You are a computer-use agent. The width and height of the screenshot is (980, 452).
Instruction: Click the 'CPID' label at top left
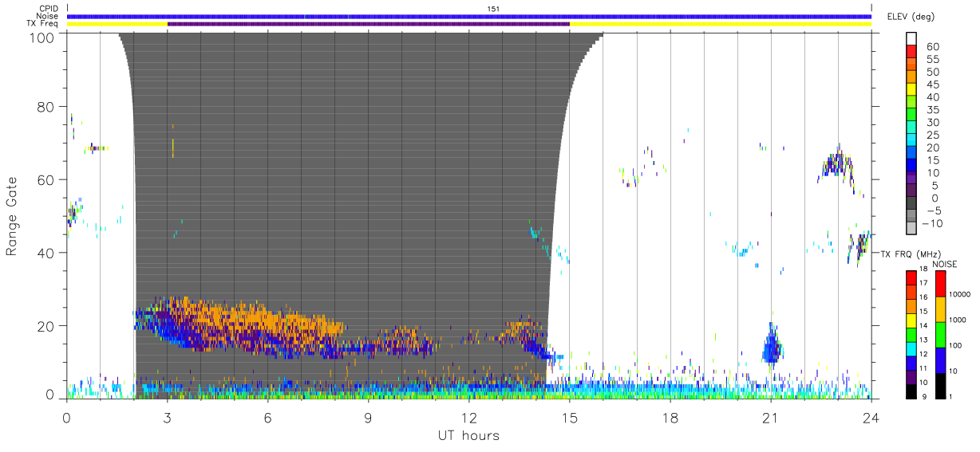(49, 9)
